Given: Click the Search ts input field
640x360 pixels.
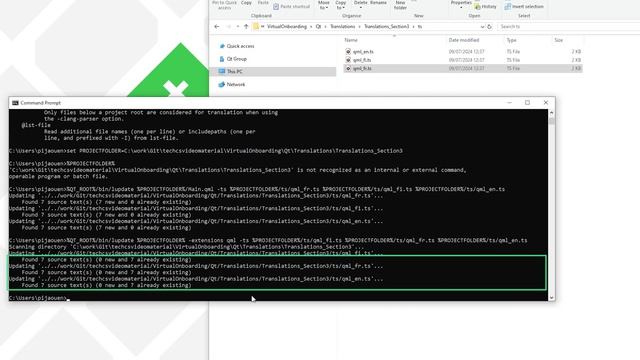Looking at the screenshot, I should click(569, 27).
